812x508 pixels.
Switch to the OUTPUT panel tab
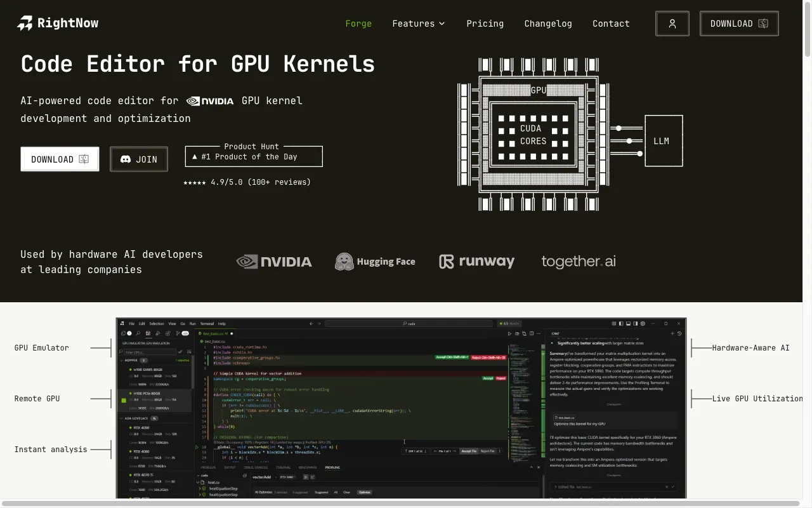click(230, 467)
